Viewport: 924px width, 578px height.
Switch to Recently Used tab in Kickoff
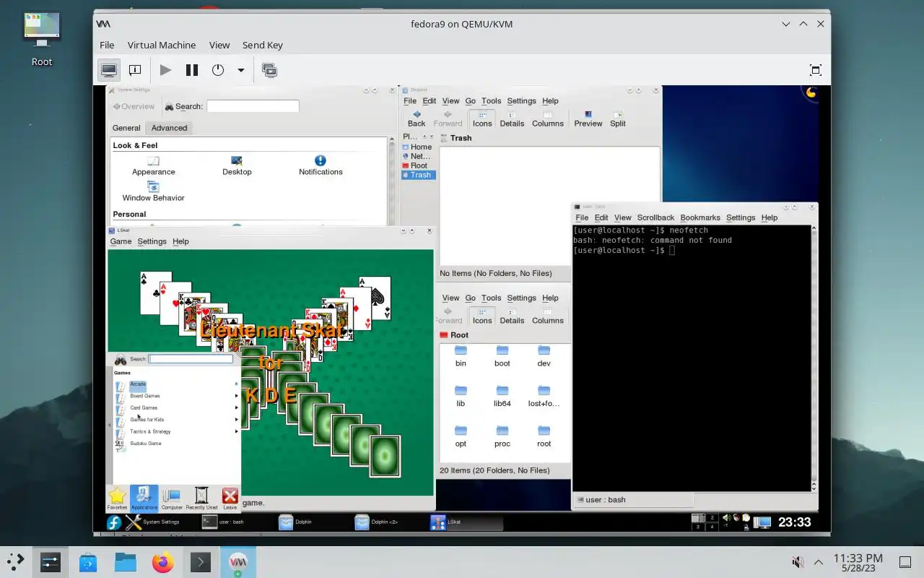(201, 499)
